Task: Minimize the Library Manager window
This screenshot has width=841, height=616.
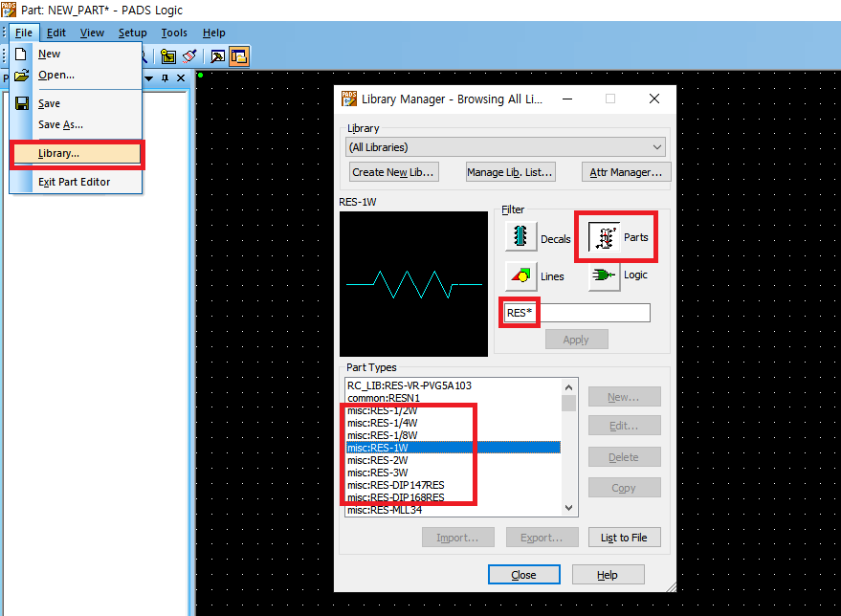Action: pos(567,99)
